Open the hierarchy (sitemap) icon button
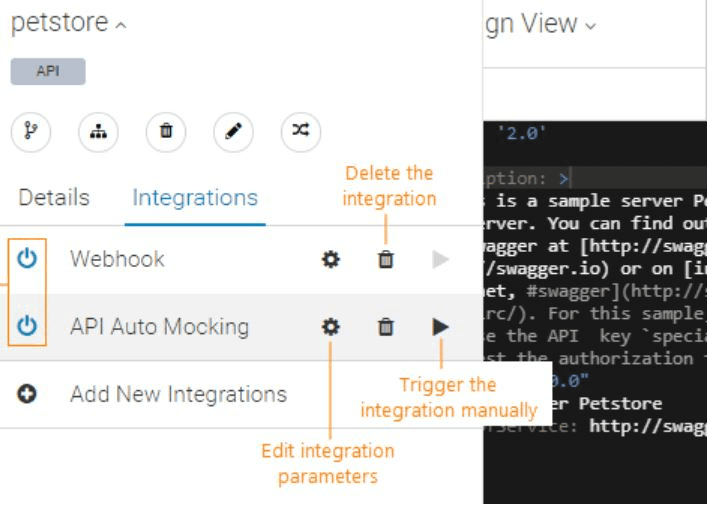 (x=98, y=131)
